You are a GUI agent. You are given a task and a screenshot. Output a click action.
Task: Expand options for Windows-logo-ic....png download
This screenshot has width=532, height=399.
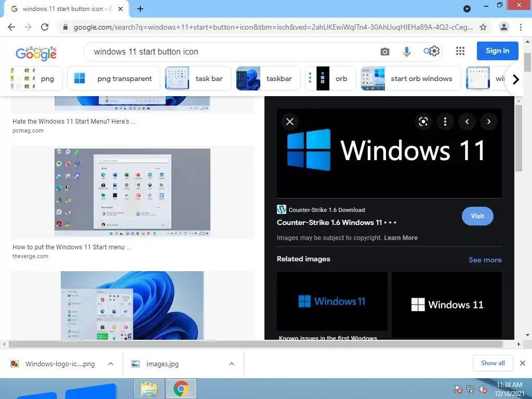click(111, 364)
